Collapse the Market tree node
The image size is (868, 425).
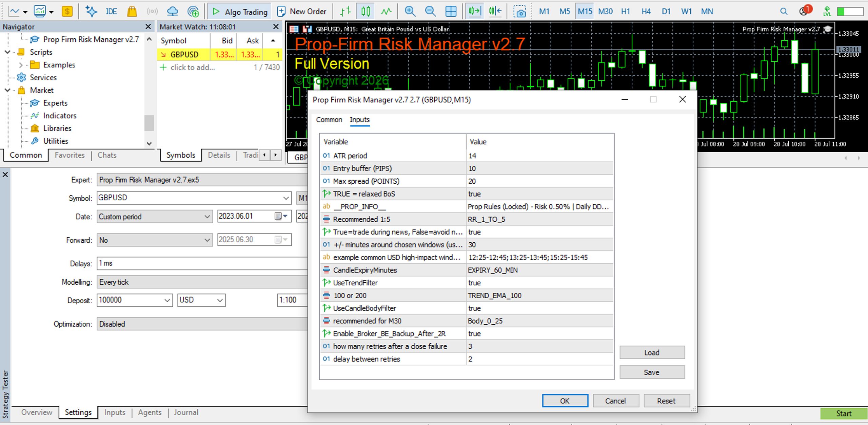[7, 90]
